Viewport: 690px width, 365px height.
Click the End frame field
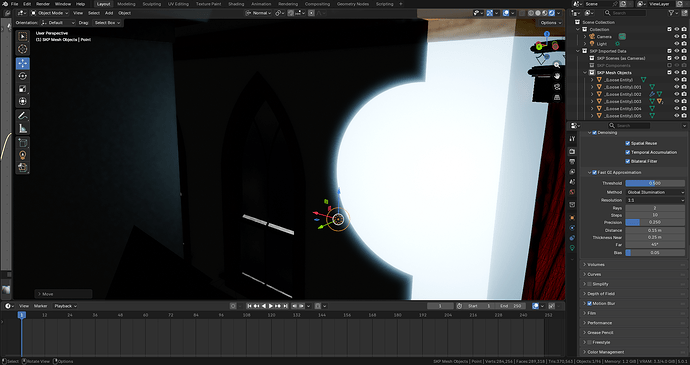(511, 306)
